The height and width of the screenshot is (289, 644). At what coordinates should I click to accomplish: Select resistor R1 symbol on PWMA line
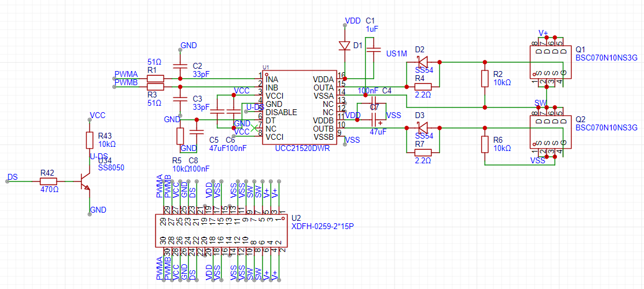156,78
